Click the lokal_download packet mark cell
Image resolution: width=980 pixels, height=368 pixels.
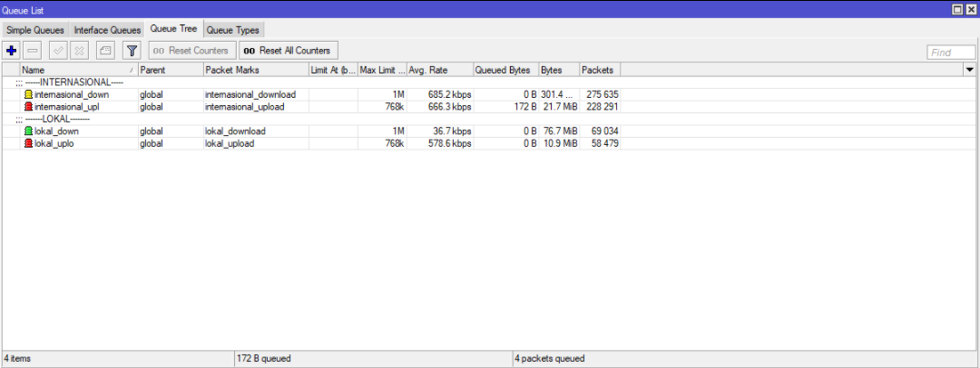(x=256, y=131)
